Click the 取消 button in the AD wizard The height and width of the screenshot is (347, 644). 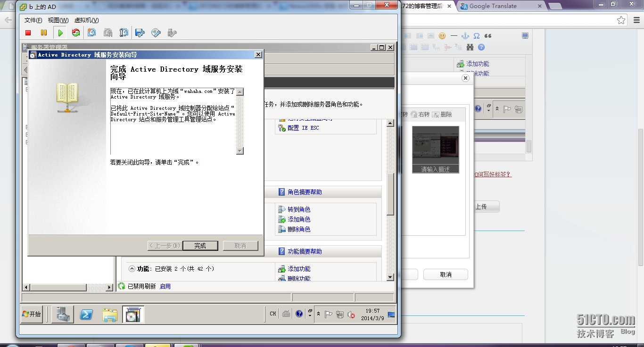pos(240,246)
